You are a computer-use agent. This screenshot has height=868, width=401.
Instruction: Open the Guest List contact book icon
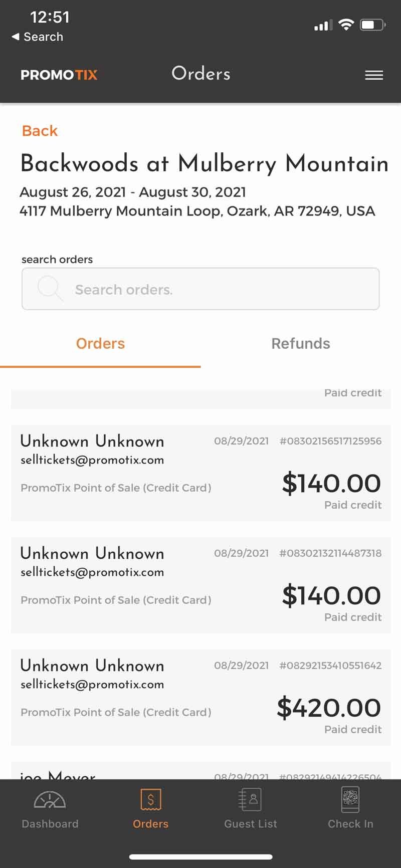coord(251,800)
